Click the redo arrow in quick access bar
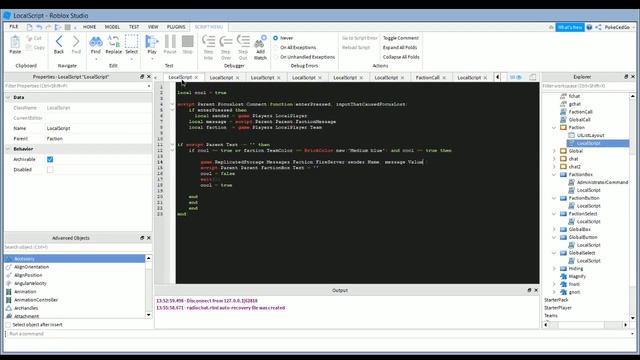 coord(48,27)
